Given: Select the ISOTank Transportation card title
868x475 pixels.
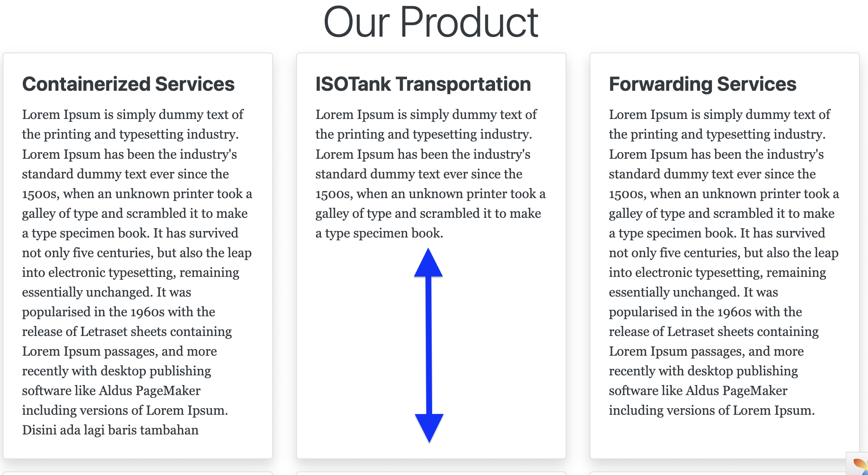Looking at the screenshot, I should tap(423, 84).
